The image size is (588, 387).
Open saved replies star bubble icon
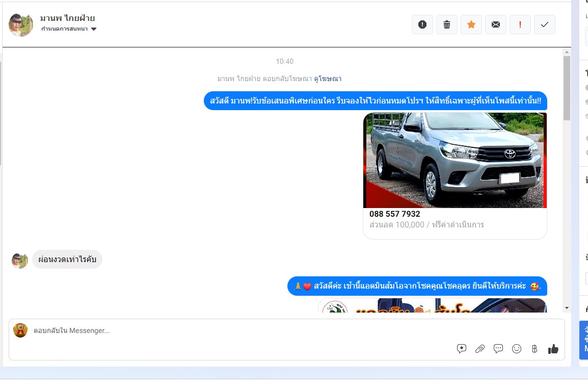(x=462, y=349)
